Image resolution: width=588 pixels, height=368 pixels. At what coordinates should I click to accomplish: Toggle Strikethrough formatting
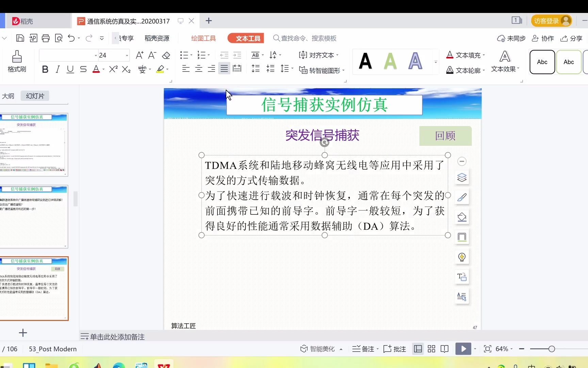[x=83, y=69]
